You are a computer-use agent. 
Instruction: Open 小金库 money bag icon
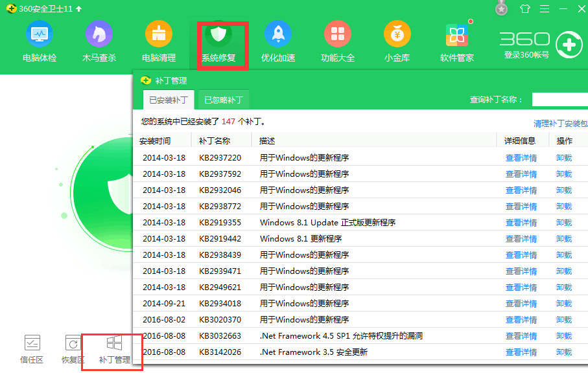click(397, 34)
